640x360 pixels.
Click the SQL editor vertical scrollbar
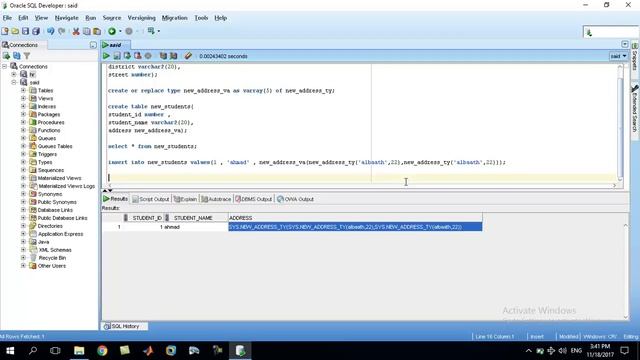[620, 122]
